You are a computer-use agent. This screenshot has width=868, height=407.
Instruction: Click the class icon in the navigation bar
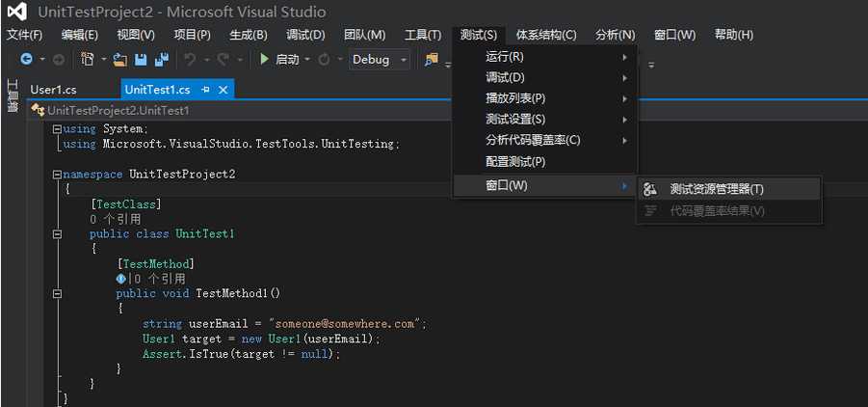[38, 110]
